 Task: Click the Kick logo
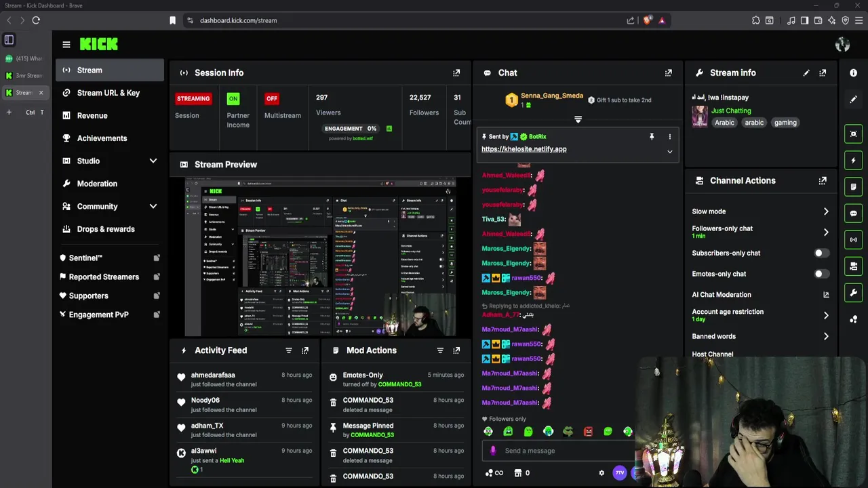coord(99,45)
